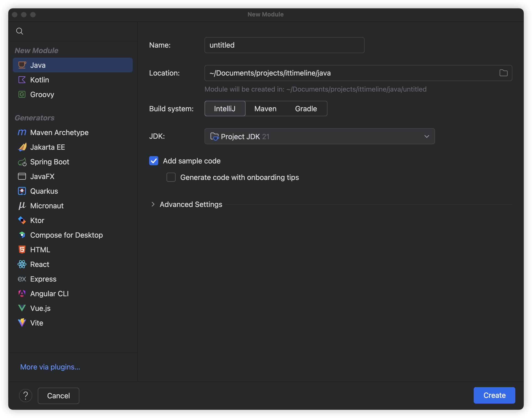Open the Project JDK dropdown
Image resolution: width=532 pixels, height=418 pixels.
[x=319, y=136]
